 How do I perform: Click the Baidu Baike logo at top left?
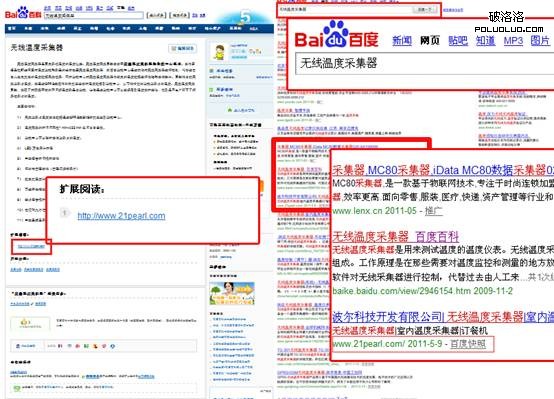23,13
